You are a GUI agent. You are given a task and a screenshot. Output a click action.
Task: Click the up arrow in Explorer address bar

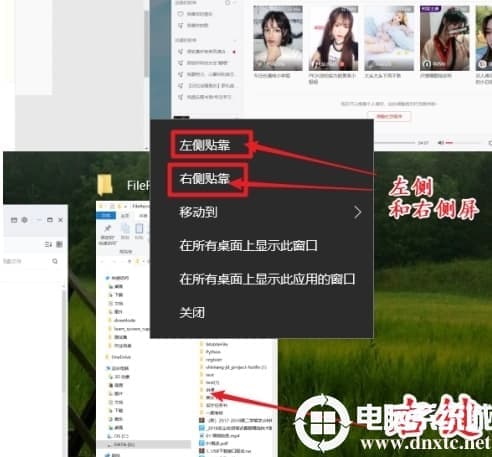(x=129, y=261)
